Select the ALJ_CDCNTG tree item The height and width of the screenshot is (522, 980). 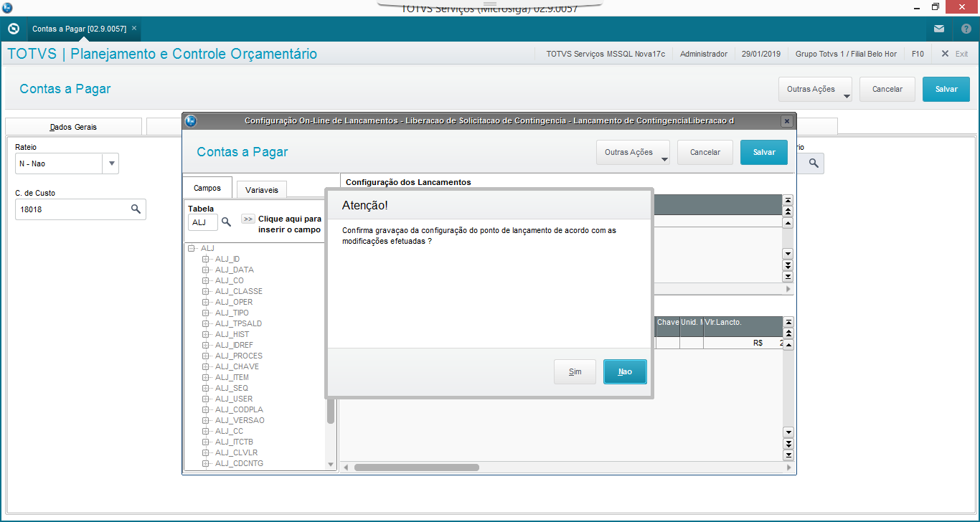click(239, 463)
